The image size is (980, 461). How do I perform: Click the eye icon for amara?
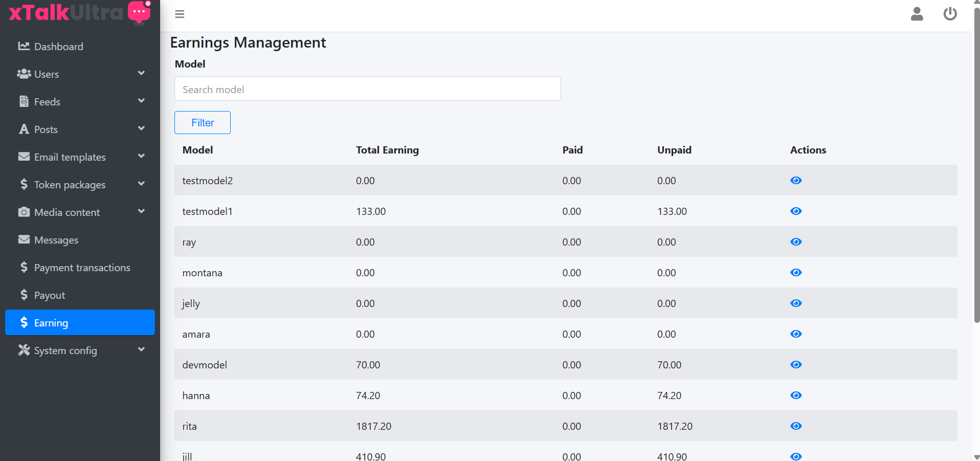pos(795,334)
